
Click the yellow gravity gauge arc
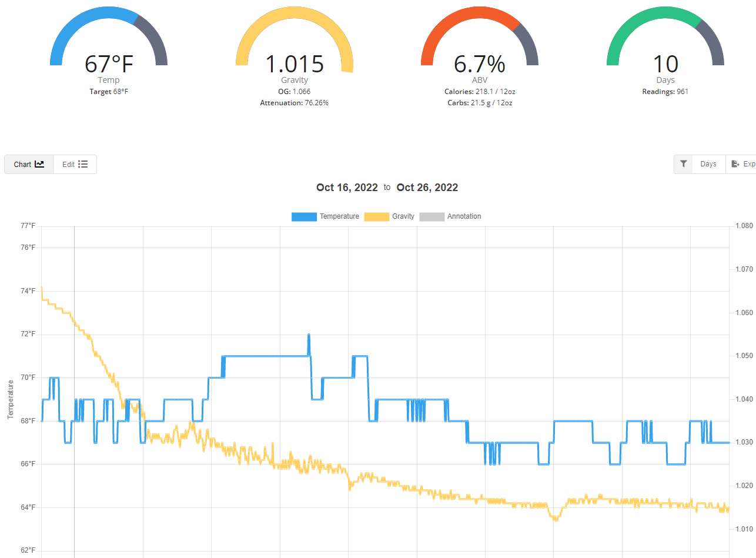tap(295, 12)
